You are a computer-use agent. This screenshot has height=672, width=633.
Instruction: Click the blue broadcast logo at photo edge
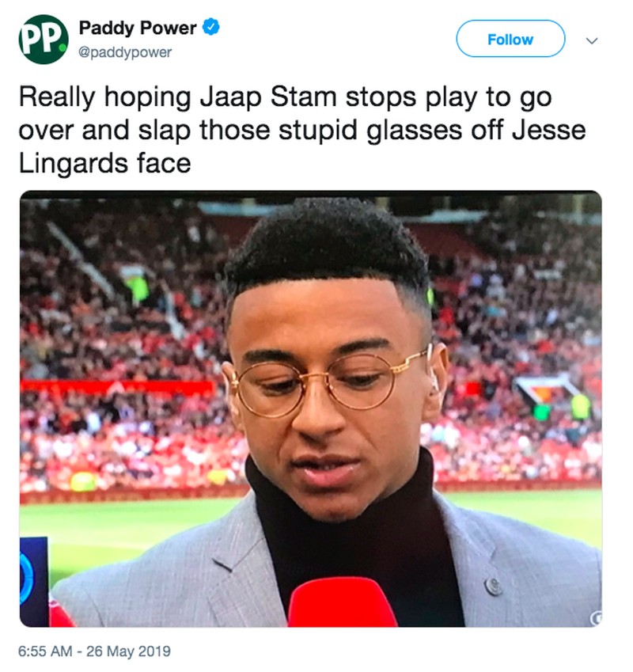point(34,579)
